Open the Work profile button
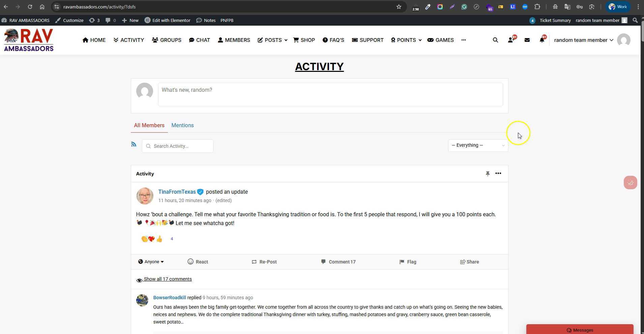The height and width of the screenshot is (334, 644). (618, 7)
